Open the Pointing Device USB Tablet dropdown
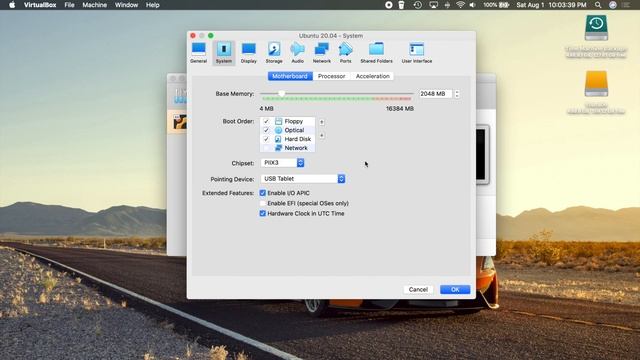 (x=303, y=179)
